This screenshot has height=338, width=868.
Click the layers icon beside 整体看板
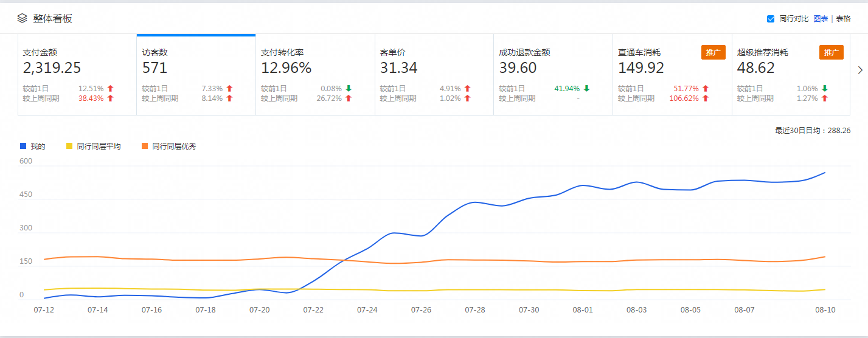[x=23, y=19]
